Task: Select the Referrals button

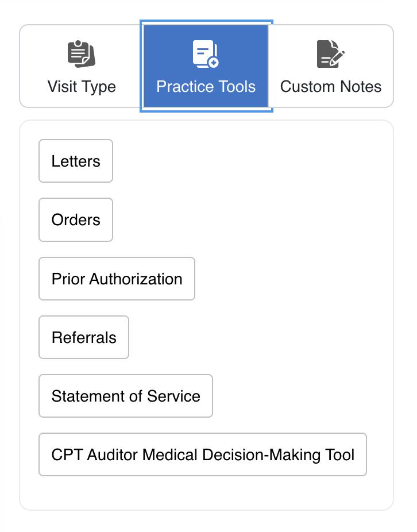Action: pos(84,338)
